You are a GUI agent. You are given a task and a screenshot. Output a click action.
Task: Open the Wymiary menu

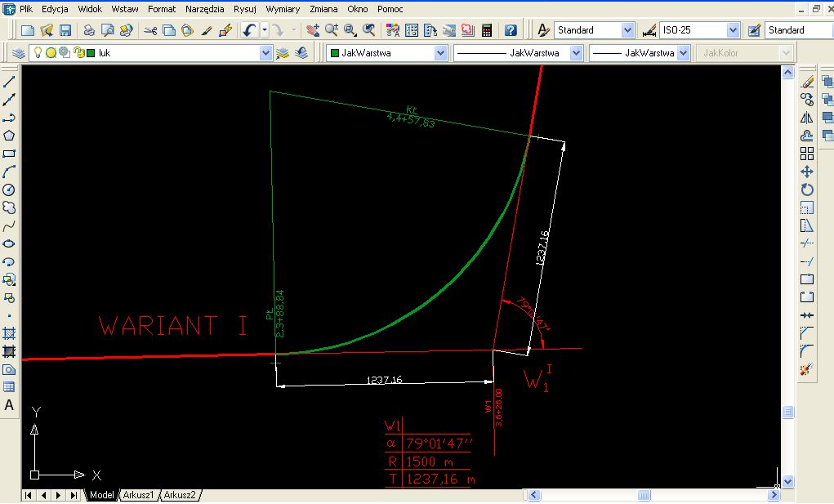click(283, 9)
